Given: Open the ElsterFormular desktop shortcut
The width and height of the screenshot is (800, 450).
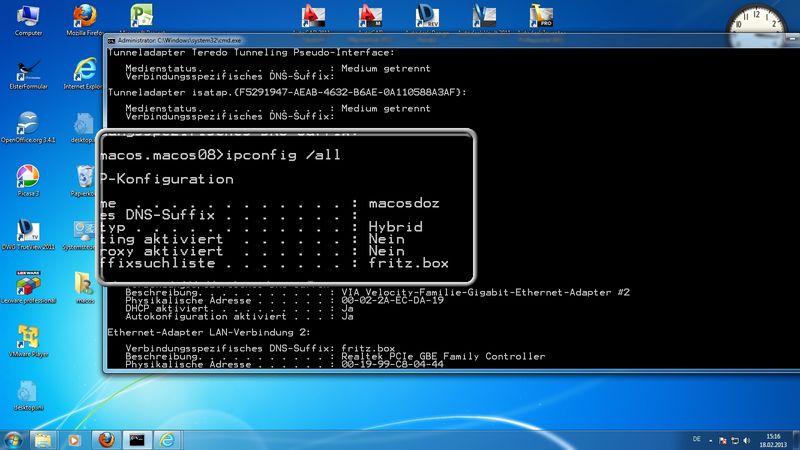Looking at the screenshot, I should (x=28, y=70).
